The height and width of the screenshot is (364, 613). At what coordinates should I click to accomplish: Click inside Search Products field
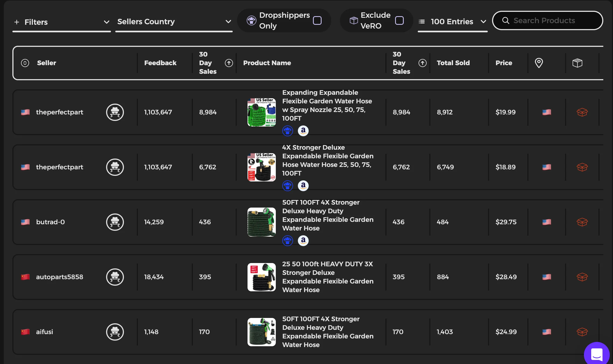pyautogui.click(x=547, y=20)
